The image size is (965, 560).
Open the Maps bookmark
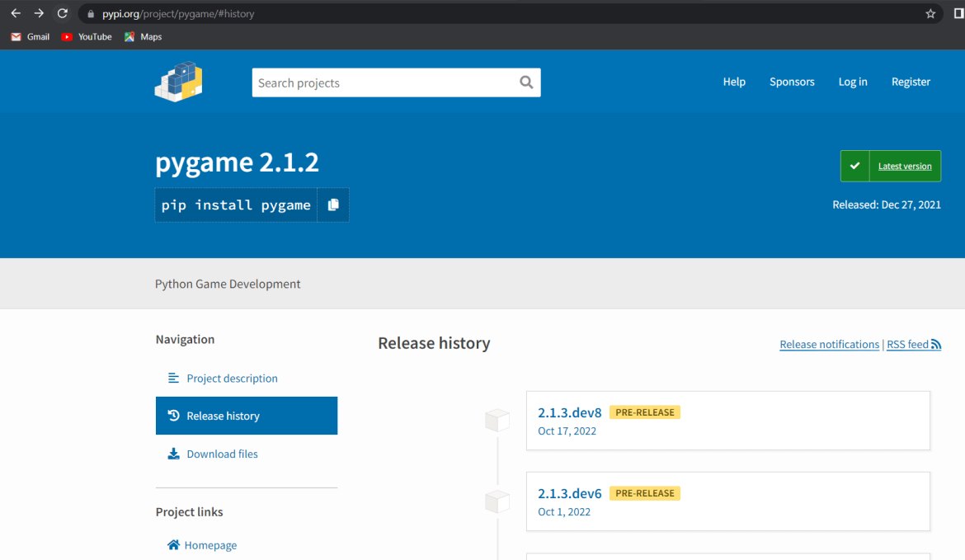click(x=143, y=37)
